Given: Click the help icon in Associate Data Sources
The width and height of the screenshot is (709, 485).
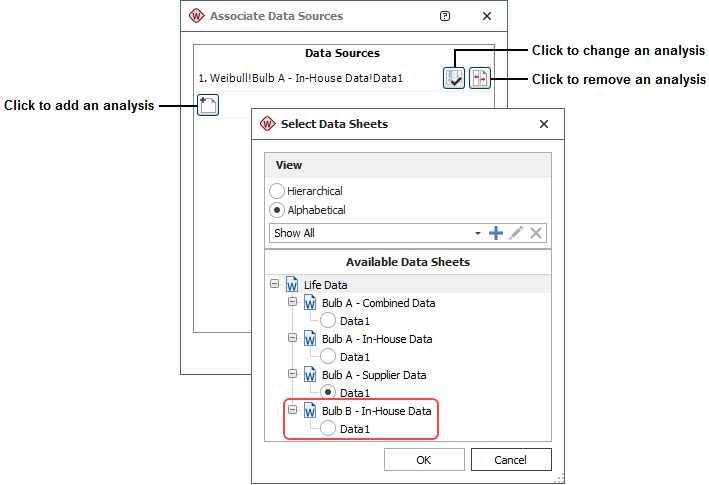Looking at the screenshot, I should click(x=445, y=16).
